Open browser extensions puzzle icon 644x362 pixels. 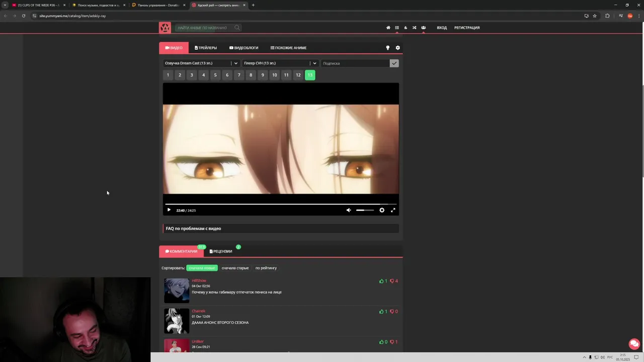click(x=607, y=16)
